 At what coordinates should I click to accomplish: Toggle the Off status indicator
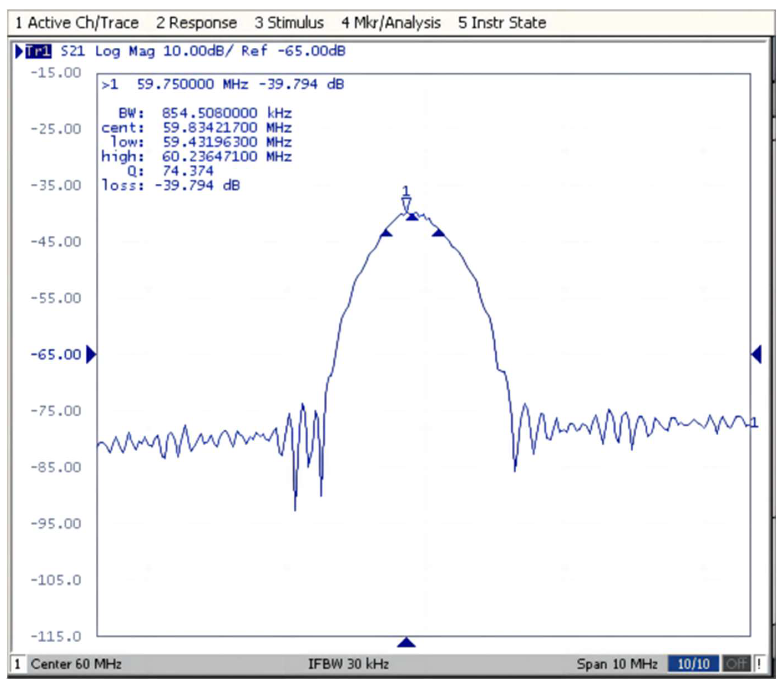[737, 664]
